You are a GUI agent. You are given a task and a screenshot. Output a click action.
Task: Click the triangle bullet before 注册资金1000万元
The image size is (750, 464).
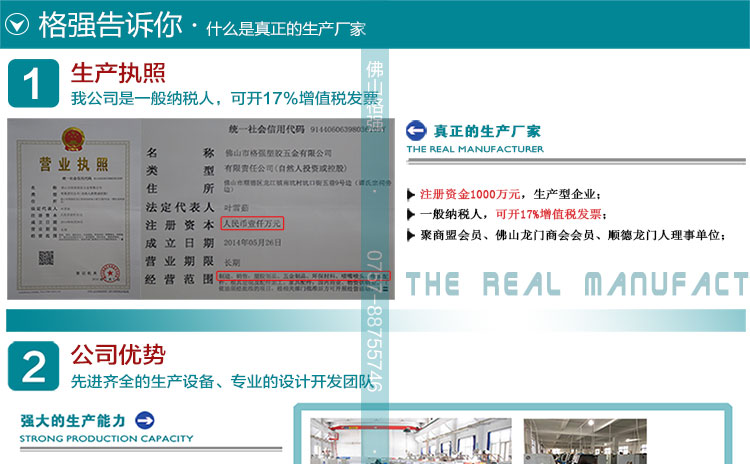coord(412,194)
